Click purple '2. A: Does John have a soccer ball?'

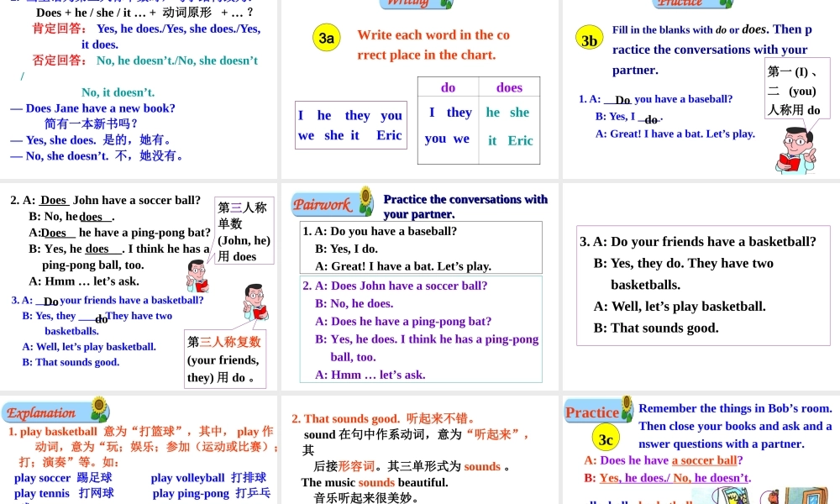click(x=395, y=286)
